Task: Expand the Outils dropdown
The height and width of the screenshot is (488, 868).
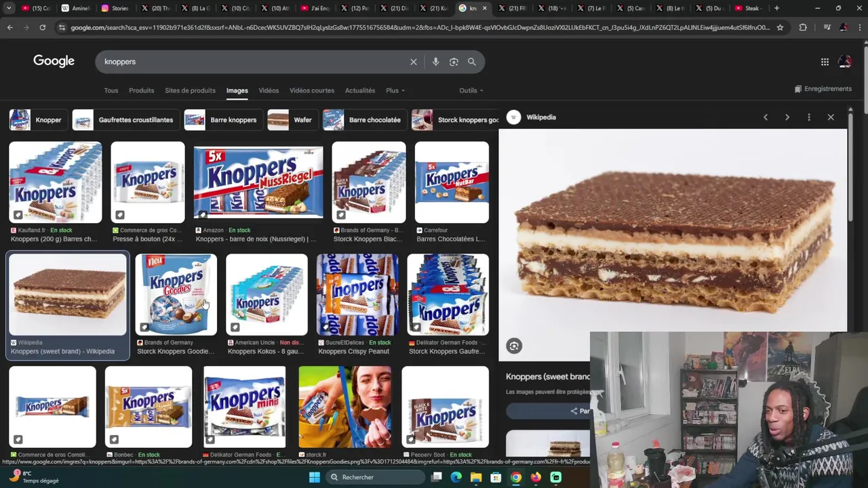Action: coord(471,91)
